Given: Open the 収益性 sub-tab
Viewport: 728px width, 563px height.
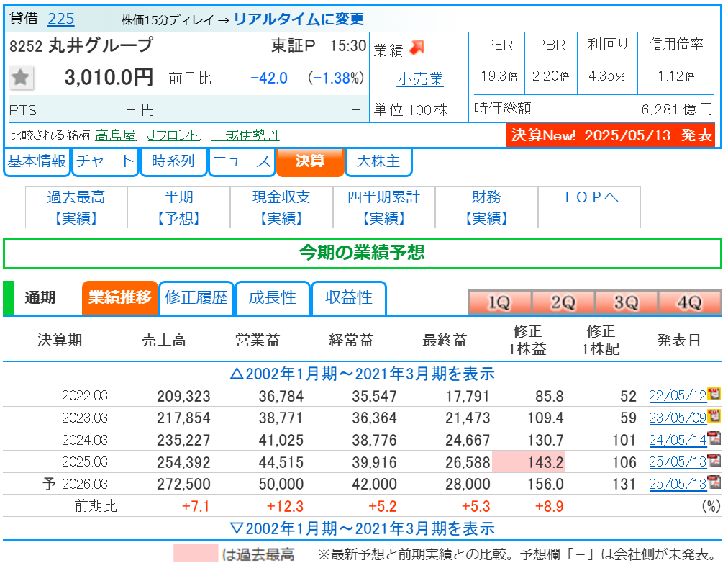Looking at the screenshot, I should pyautogui.click(x=349, y=297).
